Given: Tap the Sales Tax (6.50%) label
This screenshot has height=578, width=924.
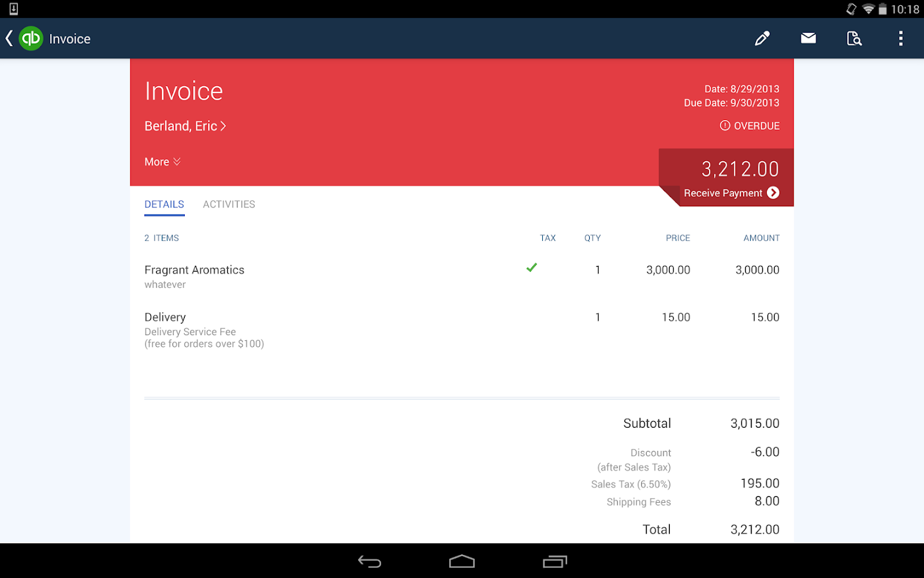Looking at the screenshot, I should click(631, 484).
